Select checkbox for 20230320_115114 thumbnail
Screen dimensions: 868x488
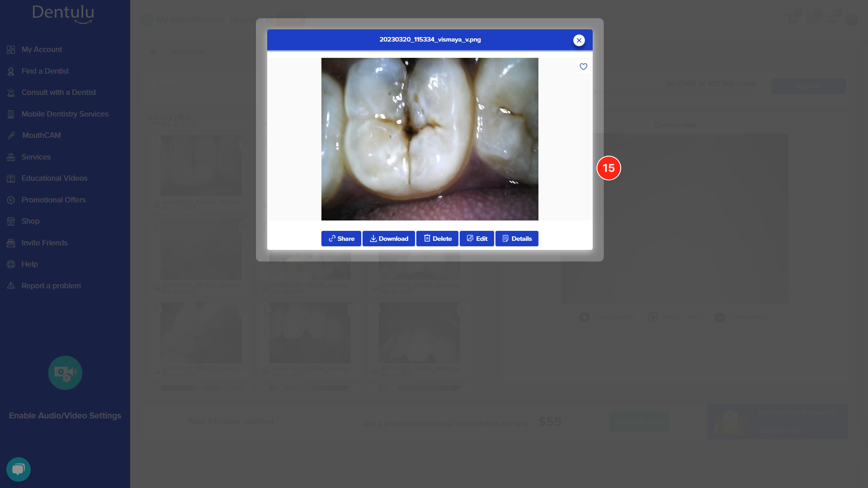377,310
